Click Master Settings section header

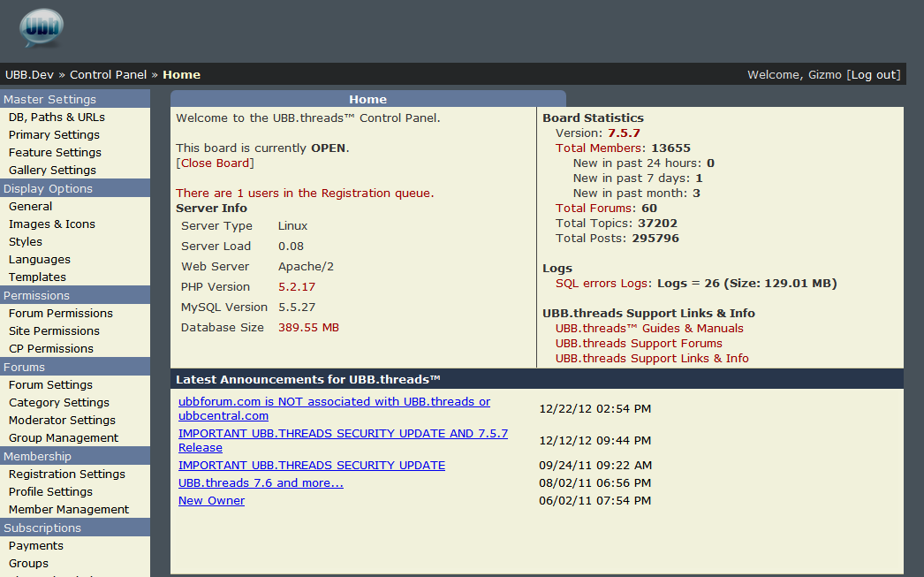(x=75, y=99)
